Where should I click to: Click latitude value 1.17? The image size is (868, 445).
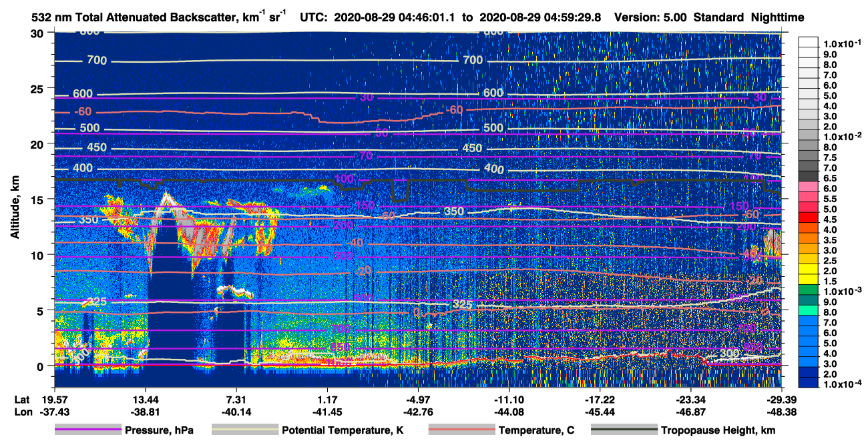[x=327, y=400]
